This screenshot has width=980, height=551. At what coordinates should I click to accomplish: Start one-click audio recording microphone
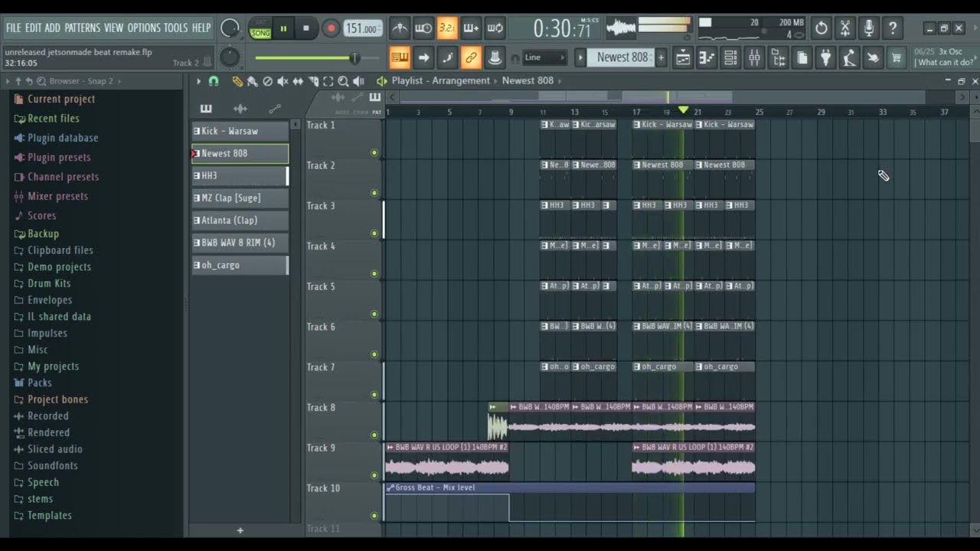click(869, 29)
